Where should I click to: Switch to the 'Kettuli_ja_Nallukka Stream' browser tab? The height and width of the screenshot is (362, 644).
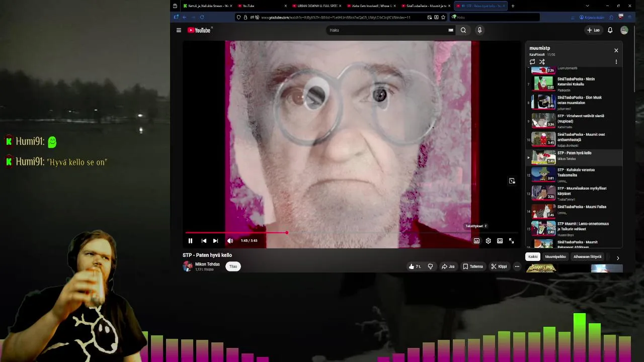(x=207, y=6)
